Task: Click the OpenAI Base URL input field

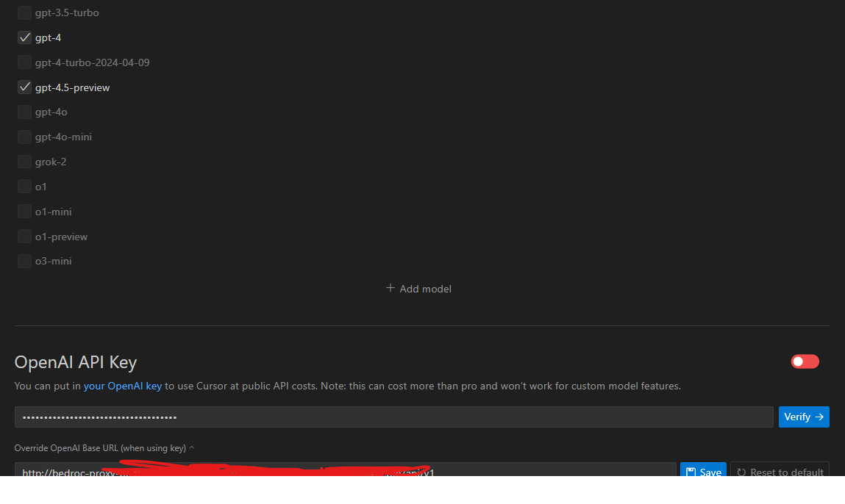Action: pyautogui.click(x=345, y=469)
